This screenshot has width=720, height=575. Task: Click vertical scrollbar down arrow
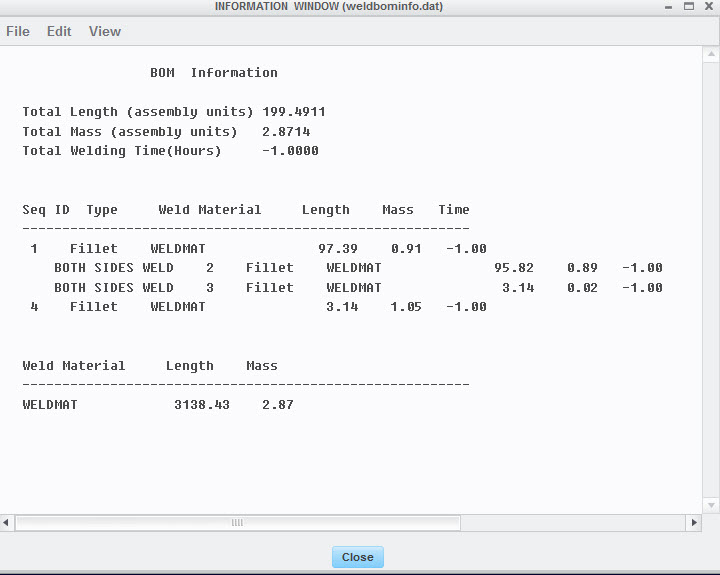coord(711,505)
